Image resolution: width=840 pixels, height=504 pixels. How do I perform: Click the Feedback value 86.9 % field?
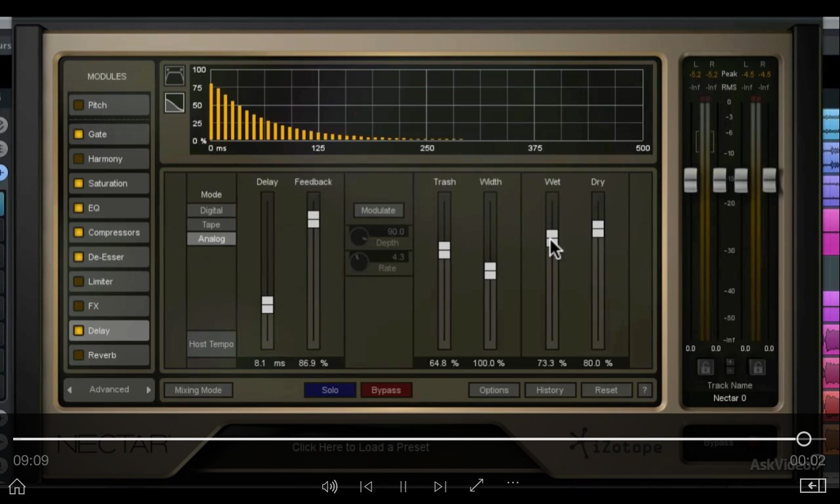click(313, 363)
